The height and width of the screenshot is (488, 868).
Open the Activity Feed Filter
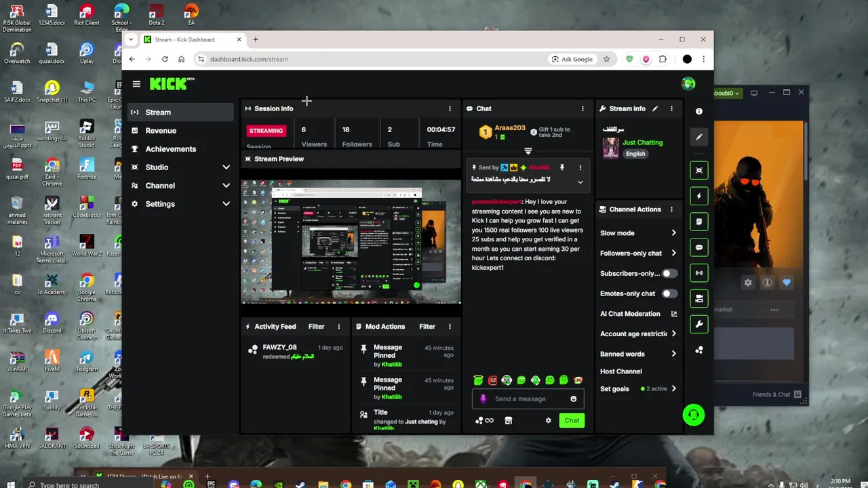click(x=316, y=327)
